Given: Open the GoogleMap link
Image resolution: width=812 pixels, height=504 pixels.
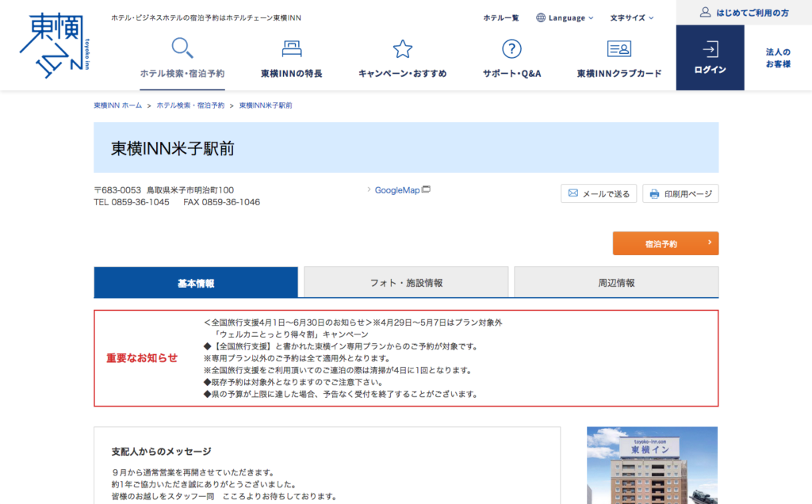Looking at the screenshot, I should 397,190.
